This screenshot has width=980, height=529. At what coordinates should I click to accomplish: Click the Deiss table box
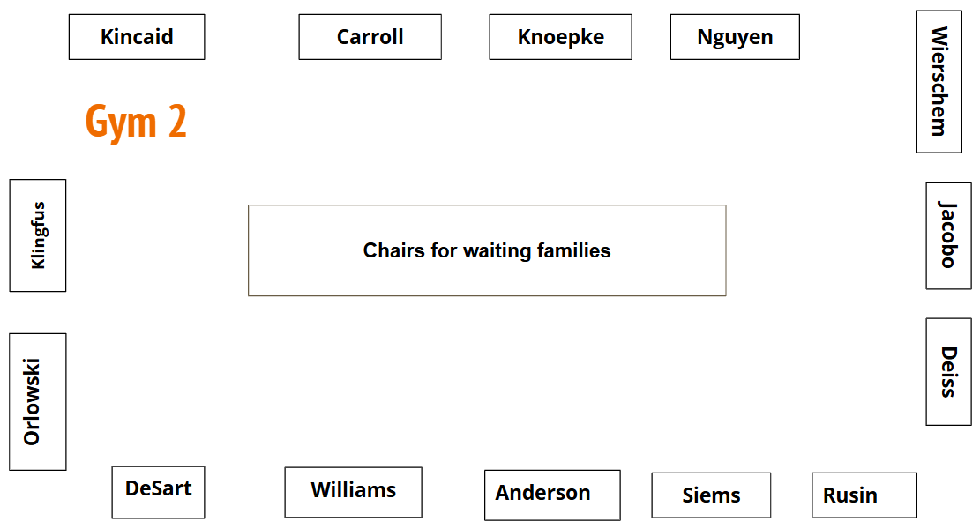pos(948,371)
